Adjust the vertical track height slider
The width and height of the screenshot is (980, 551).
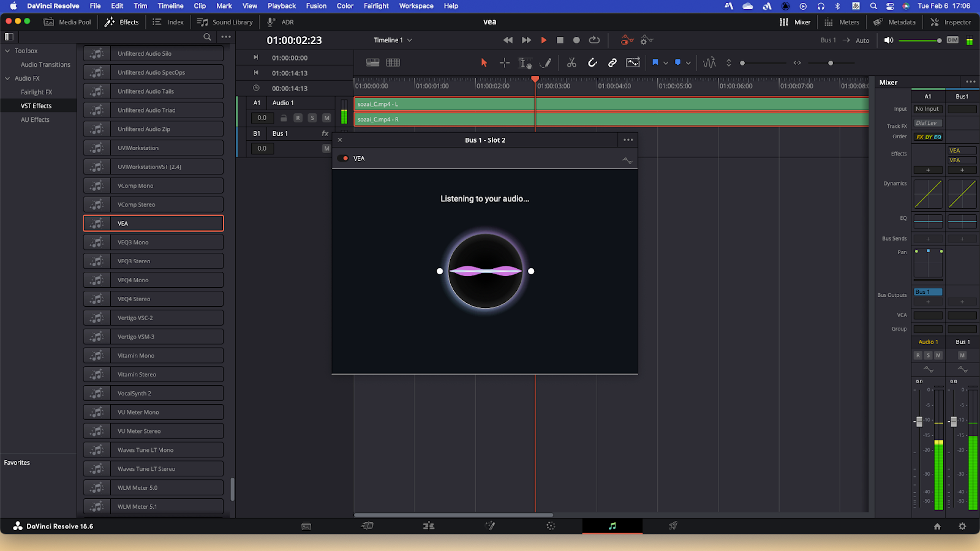tap(763, 63)
